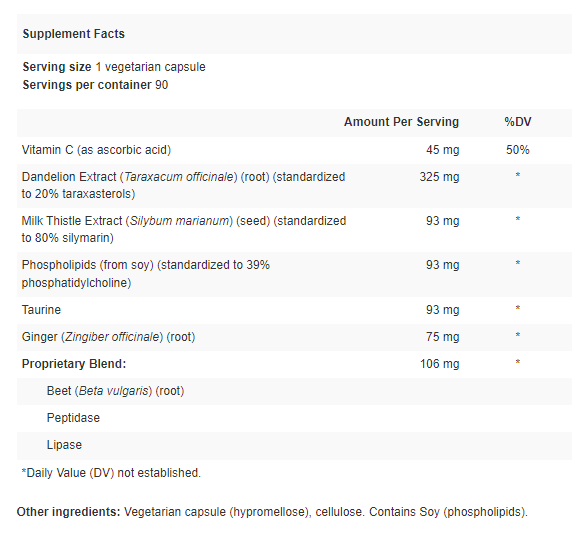
Task: Click the 106 mg proprietary blend amount
Action: point(440,364)
